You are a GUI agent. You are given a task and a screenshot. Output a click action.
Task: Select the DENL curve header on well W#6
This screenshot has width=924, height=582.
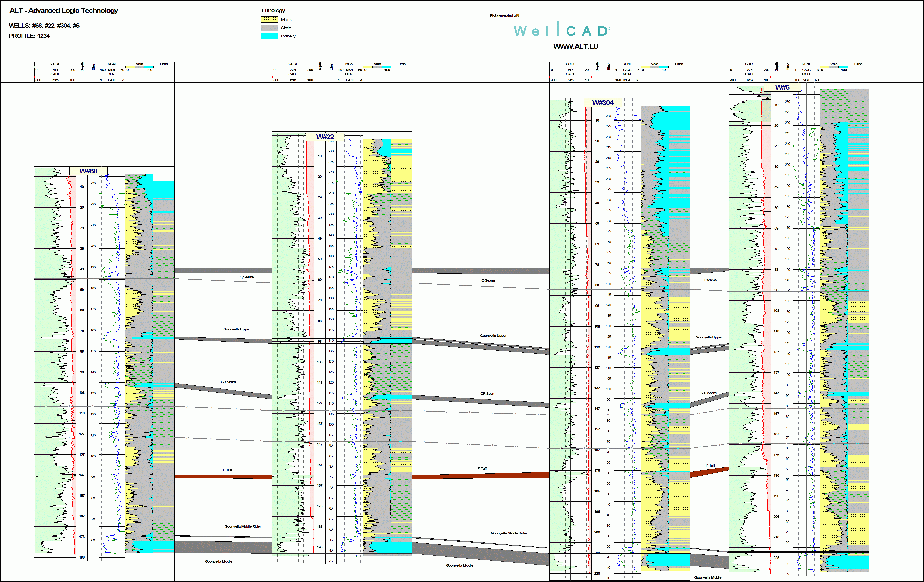pyautogui.click(x=806, y=64)
